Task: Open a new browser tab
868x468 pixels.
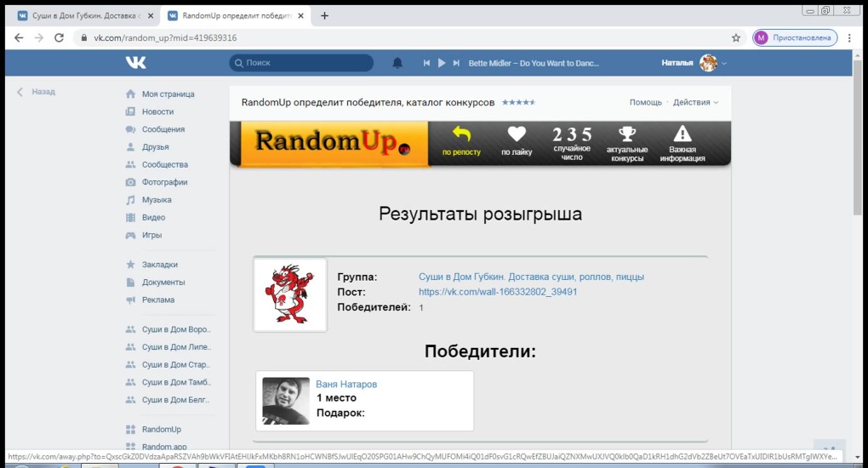Action: (325, 16)
